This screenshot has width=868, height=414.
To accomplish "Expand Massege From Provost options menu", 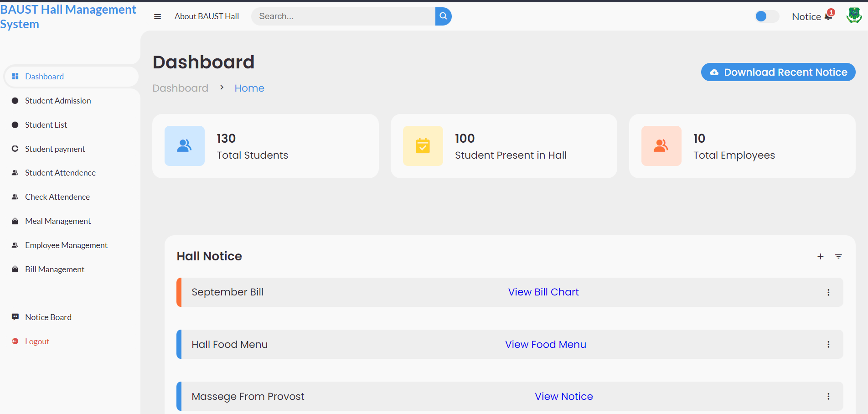I will point(828,397).
